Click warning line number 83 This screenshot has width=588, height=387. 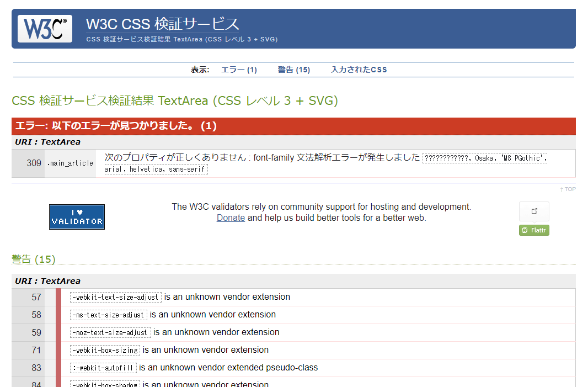(36, 368)
